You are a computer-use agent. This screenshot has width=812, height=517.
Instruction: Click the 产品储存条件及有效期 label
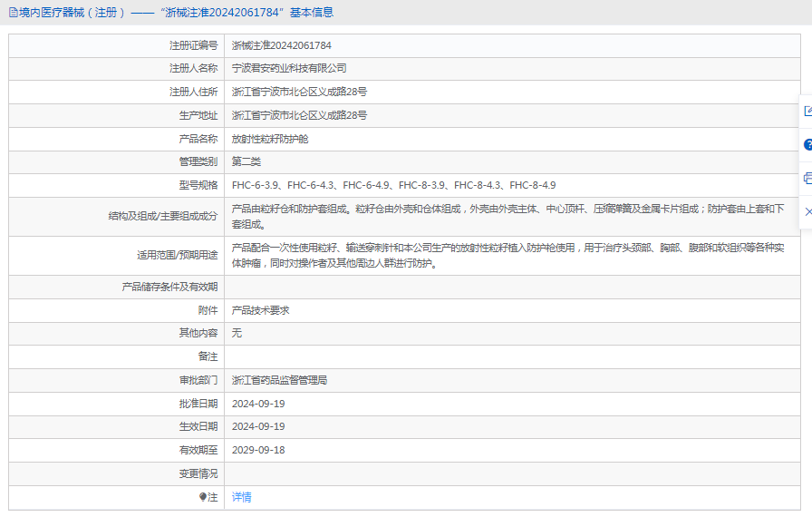[169, 287]
